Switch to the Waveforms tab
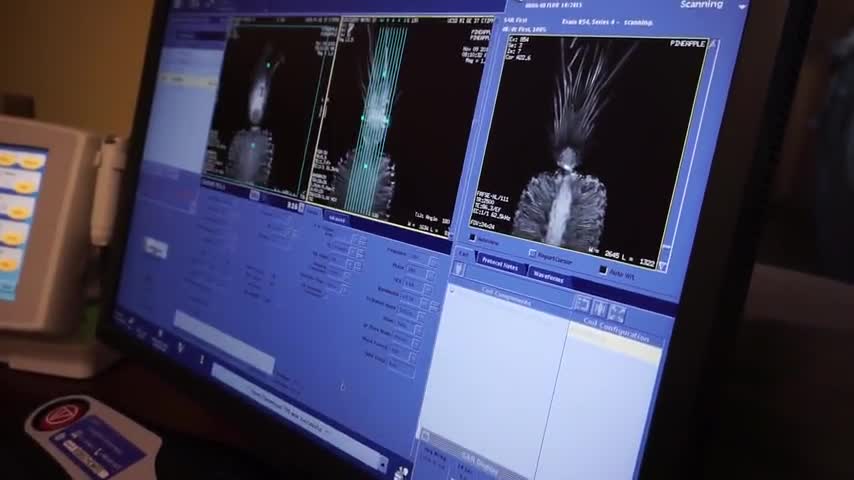 tap(549, 277)
